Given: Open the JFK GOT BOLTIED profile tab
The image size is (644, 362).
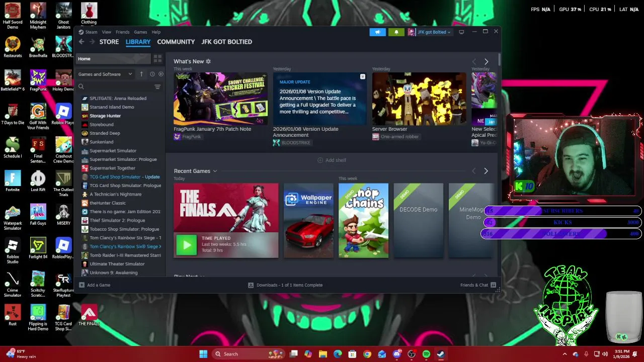Looking at the screenshot, I should (227, 42).
